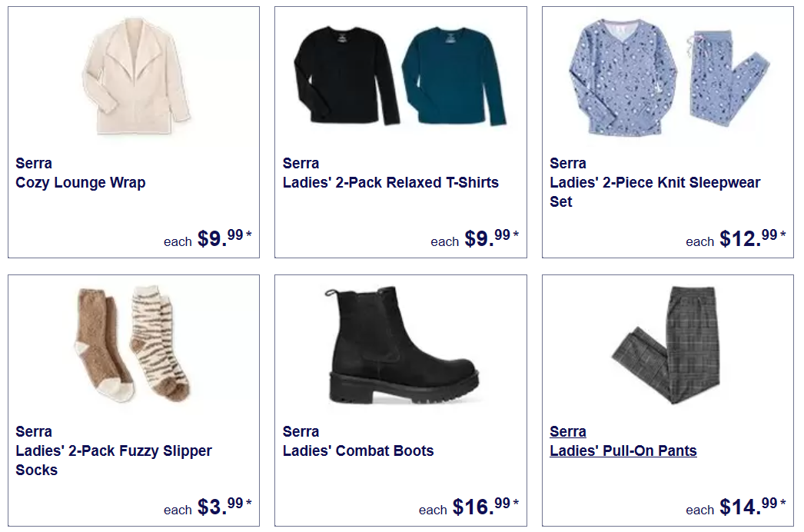The width and height of the screenshot is (804, 532).
Task: Open Ladies' 2-Pack Relaxed T-Shirts link
Action: 390,183
